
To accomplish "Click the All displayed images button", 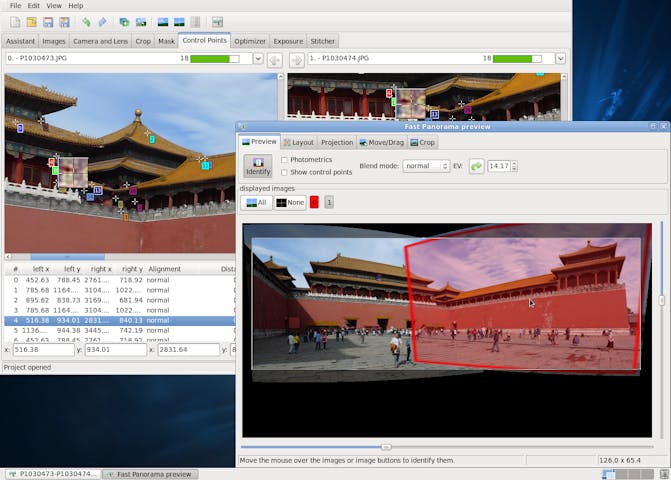I will coord(256,202).
